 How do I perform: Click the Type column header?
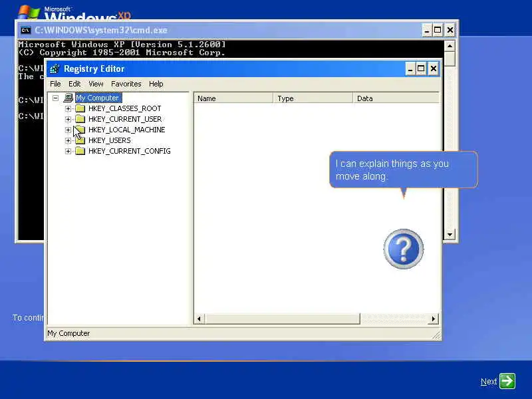[313, 98]
